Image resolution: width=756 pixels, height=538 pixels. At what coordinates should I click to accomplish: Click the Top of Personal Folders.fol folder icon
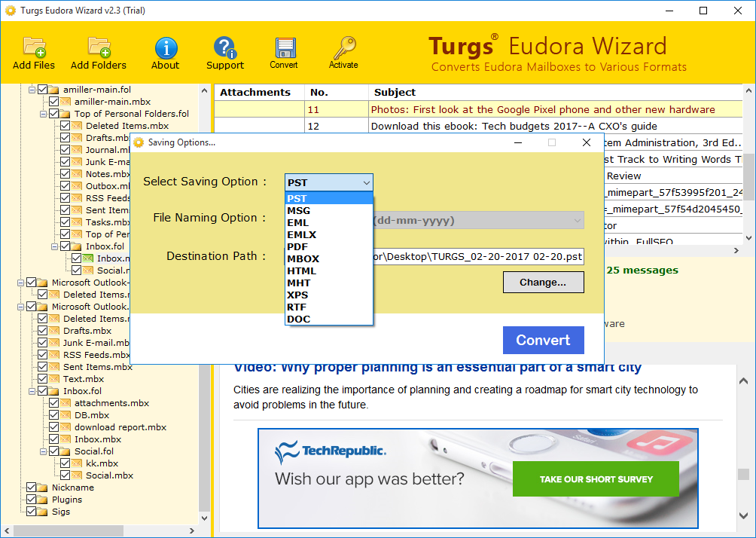(x=65, y=114)
